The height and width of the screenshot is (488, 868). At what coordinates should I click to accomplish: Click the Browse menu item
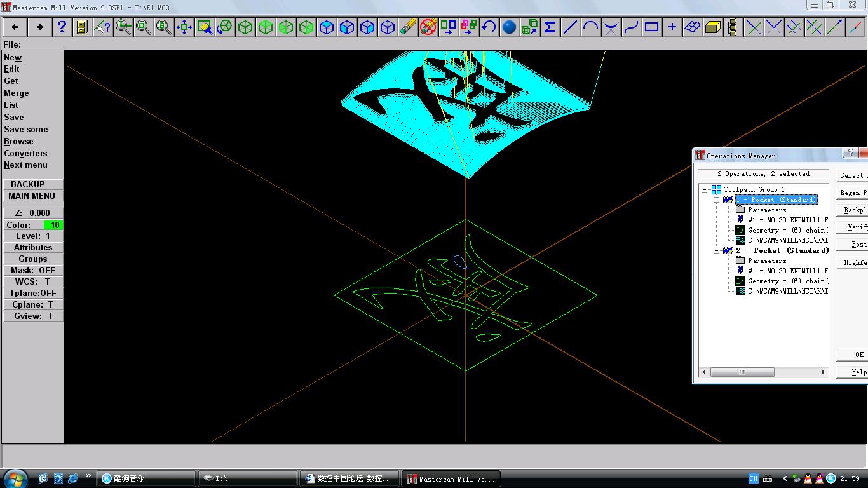pos(18,141)
